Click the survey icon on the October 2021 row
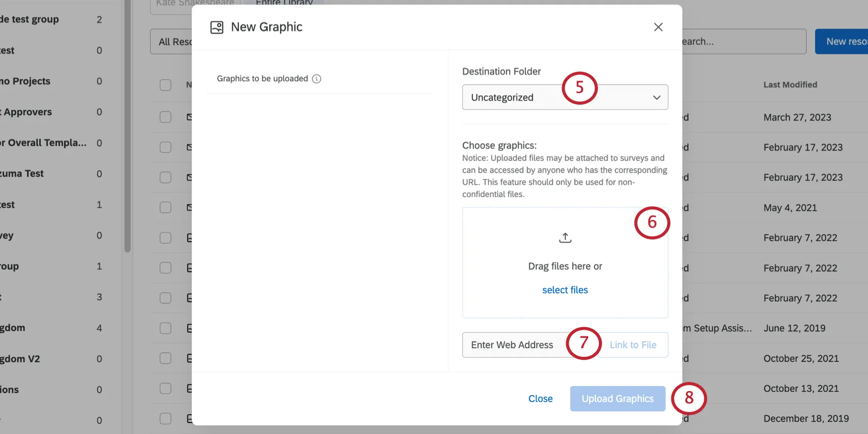The height and width of the screenshot is (434, 868). 188,358
